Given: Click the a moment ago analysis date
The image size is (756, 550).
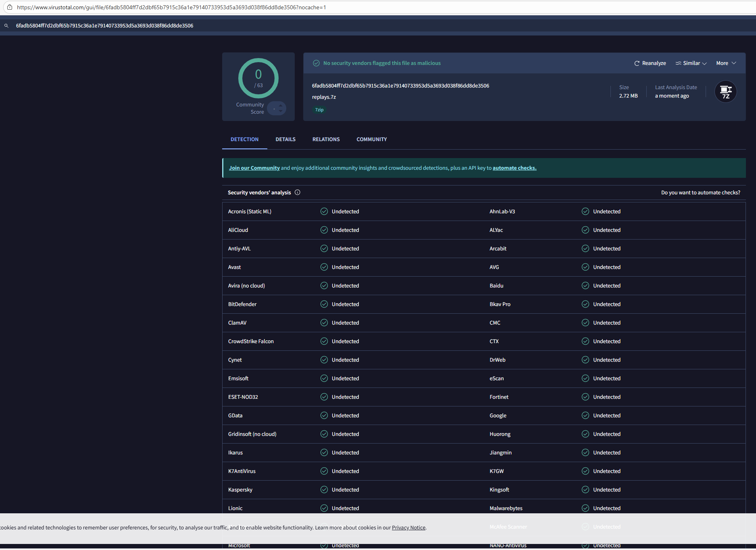Looking at the screenshot, I should (672, 96).
